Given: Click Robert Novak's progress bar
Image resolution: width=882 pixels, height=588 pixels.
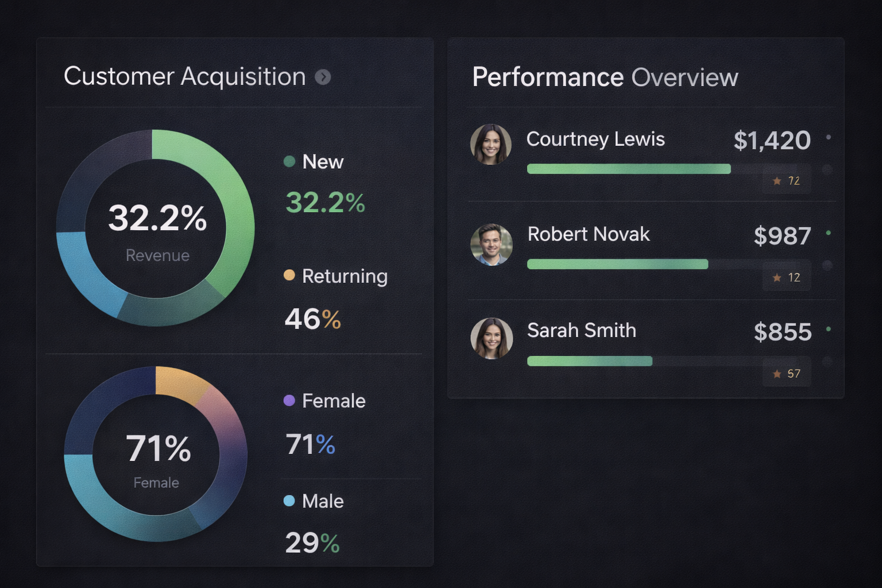Looking at the screenshot, I should coord(617,264).
